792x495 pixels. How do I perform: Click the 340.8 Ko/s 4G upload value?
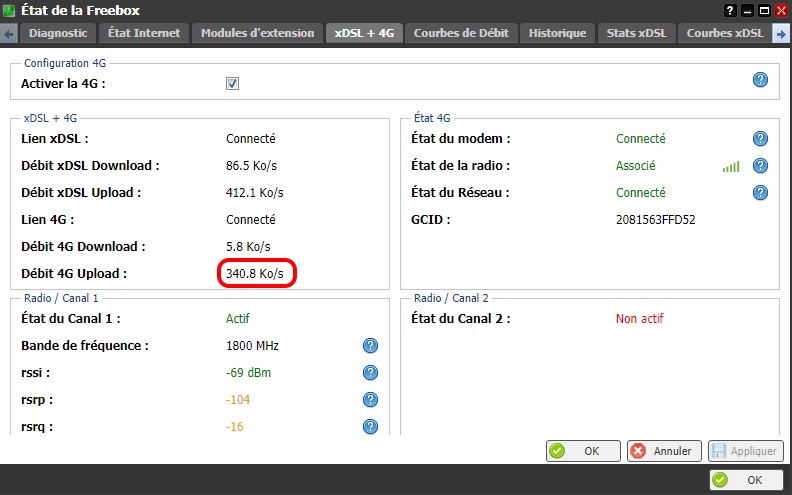click(x=255, y=274)
